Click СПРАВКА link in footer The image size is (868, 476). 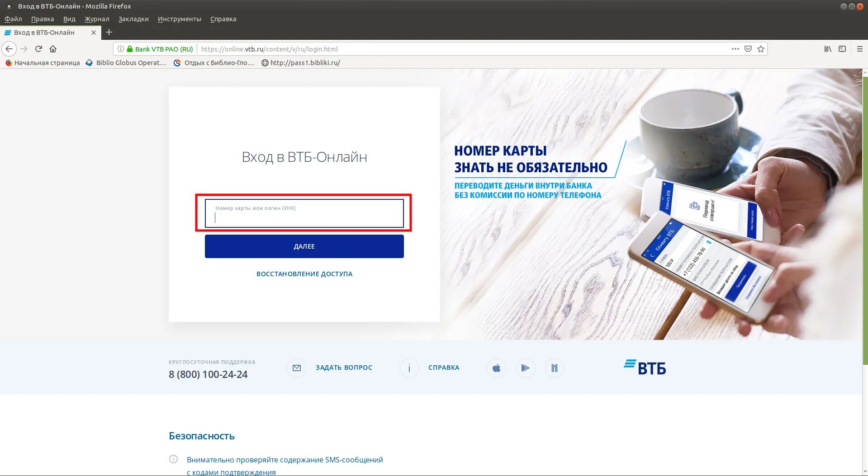444,368
